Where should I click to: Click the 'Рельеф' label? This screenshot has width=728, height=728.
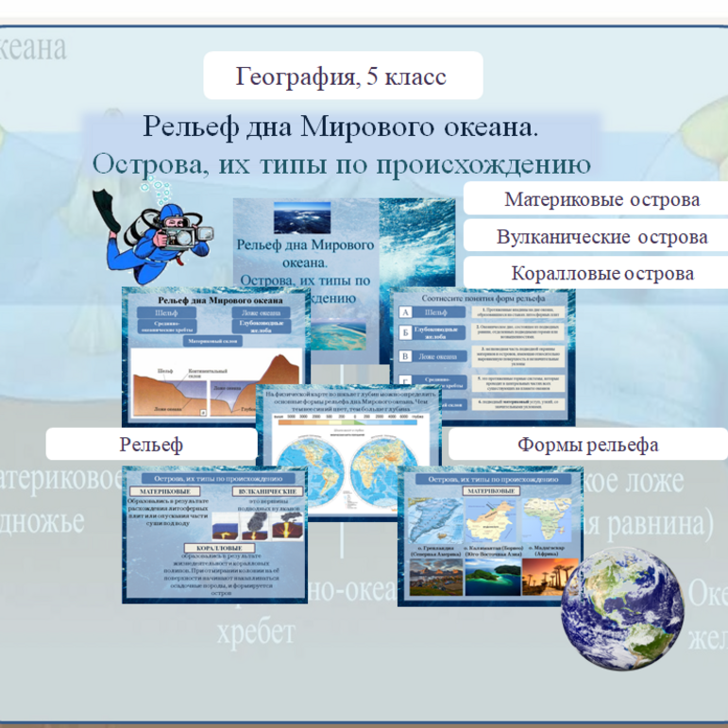151,445
